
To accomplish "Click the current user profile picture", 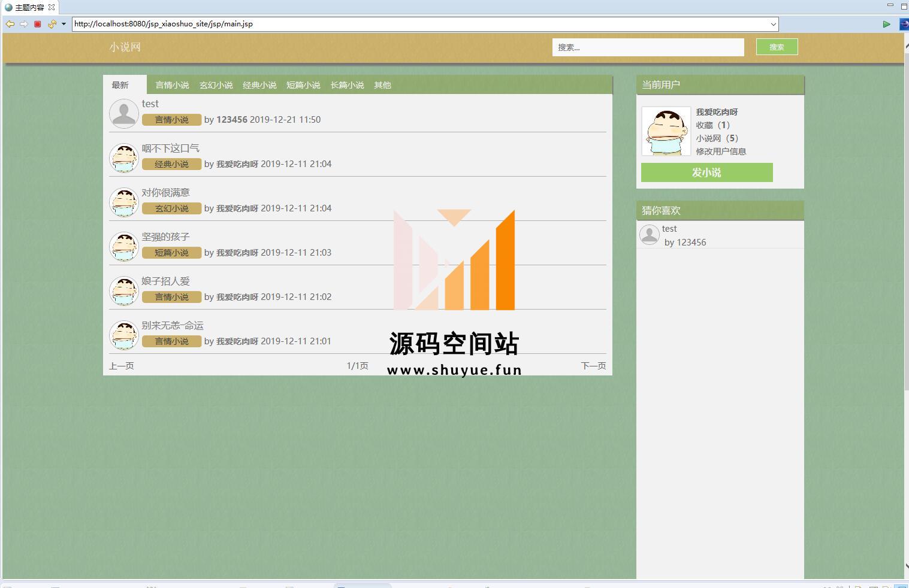I will (x=666, y=132).
